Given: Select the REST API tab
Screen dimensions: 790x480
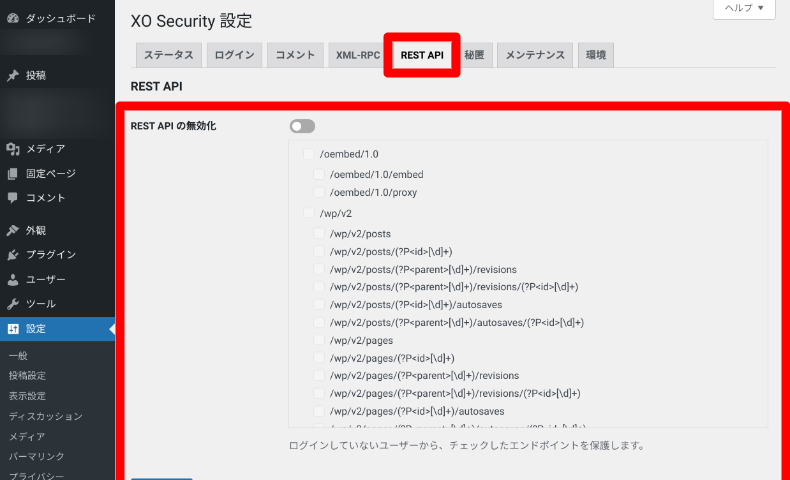Looking at the screenshot, I should 422,55.
